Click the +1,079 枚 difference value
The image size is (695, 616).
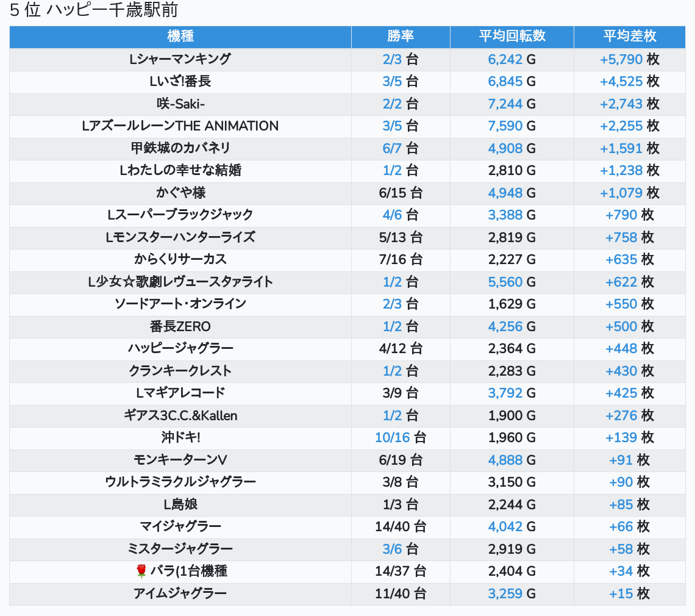(629, 193)
